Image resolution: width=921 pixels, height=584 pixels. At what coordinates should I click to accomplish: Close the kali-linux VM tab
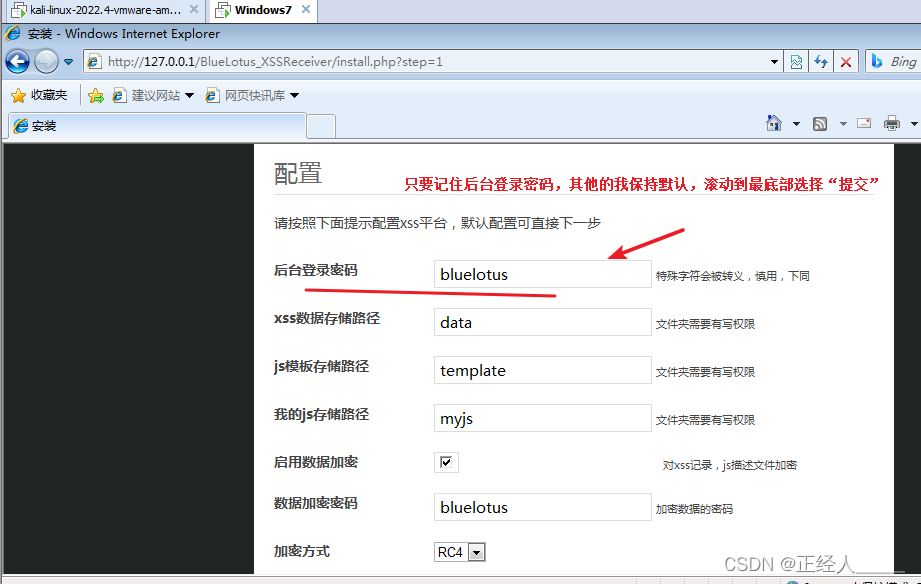coord(194,9)
